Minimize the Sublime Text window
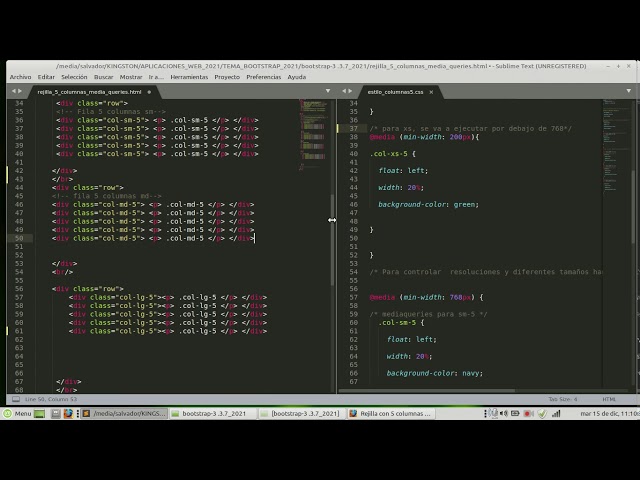Viewport: 640px width, 480px height. coord(608,66)
